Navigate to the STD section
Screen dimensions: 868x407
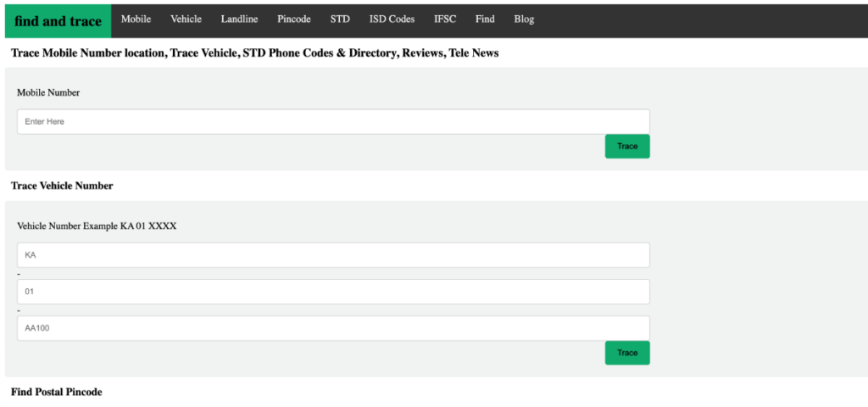[340, 20]
